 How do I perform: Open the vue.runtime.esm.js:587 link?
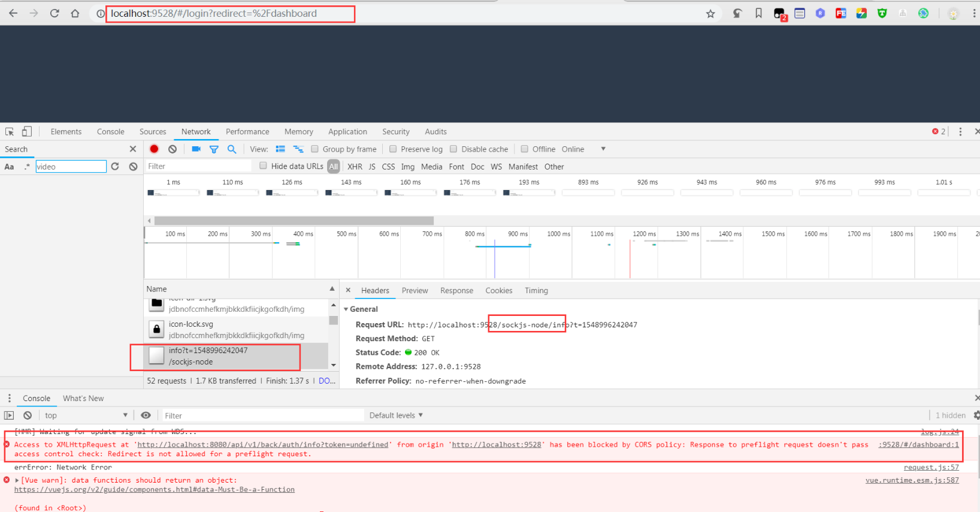(912, 480)
